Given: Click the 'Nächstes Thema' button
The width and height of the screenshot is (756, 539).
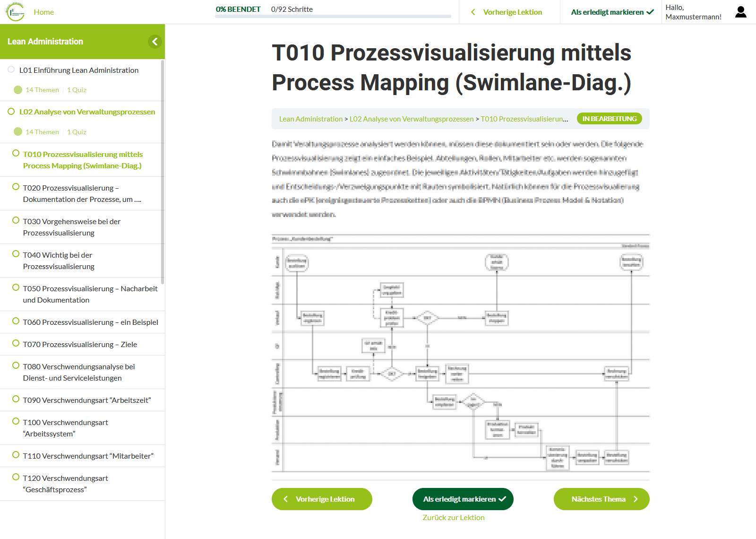Looking at the screenshot, I should click(x=601, y=499).
